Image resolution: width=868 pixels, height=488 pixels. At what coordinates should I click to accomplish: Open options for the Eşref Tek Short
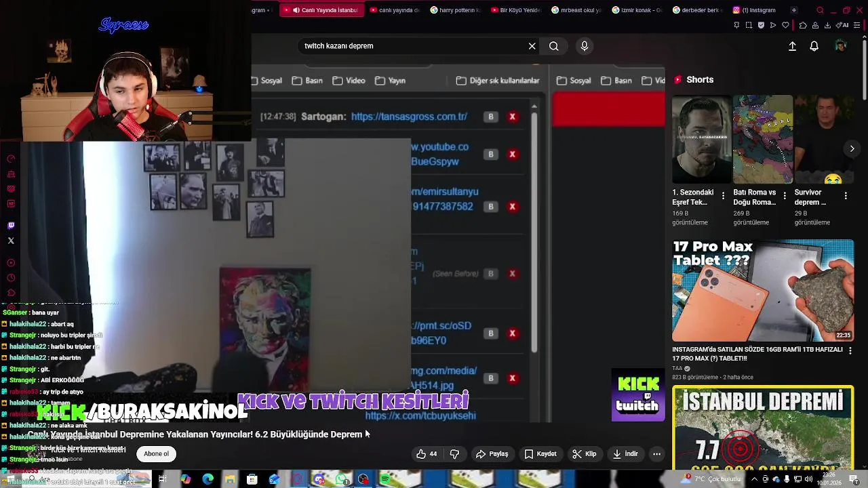(723, 196)
